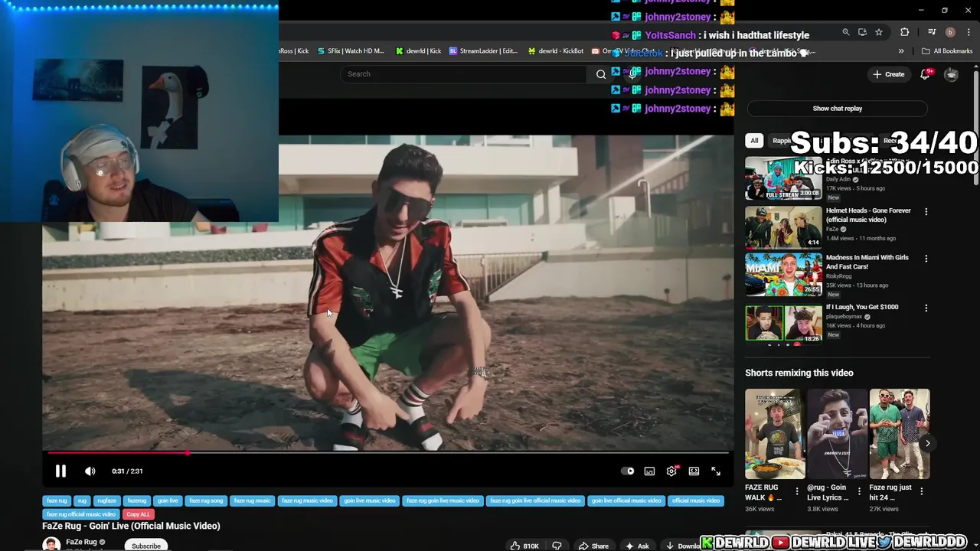980x551 pixels.
Task: Open the FAZE RUG WALK short
Action: [775, 434]
